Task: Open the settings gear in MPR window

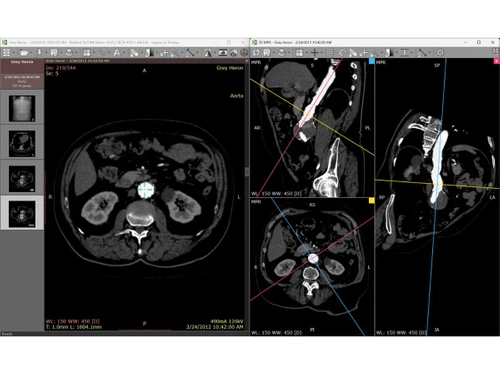Action: (440, 52)
